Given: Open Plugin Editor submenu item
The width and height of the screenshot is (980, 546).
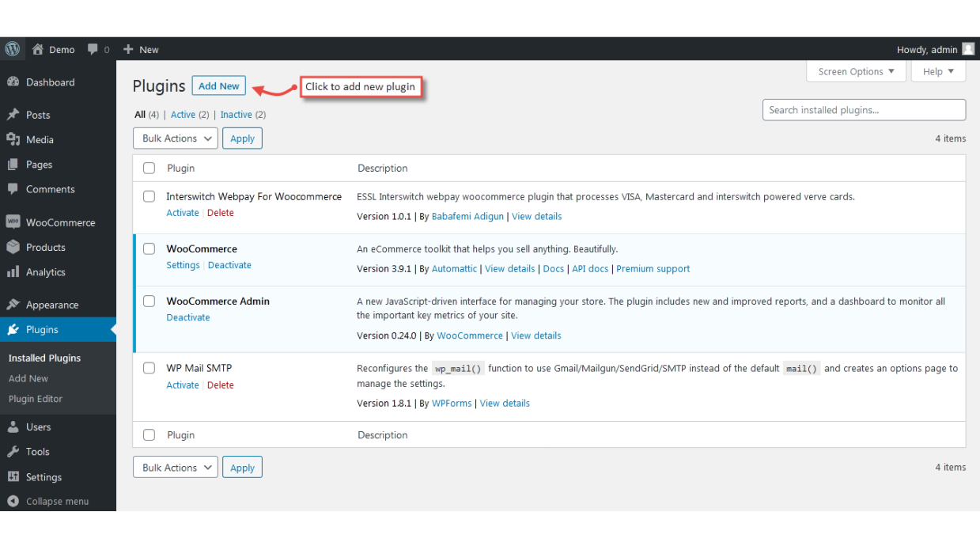Looking at the screenshot, I should [36, 399].
